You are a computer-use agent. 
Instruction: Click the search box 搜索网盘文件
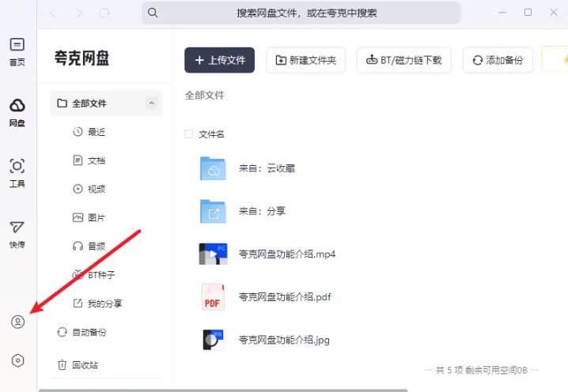[x=301, y=13]
